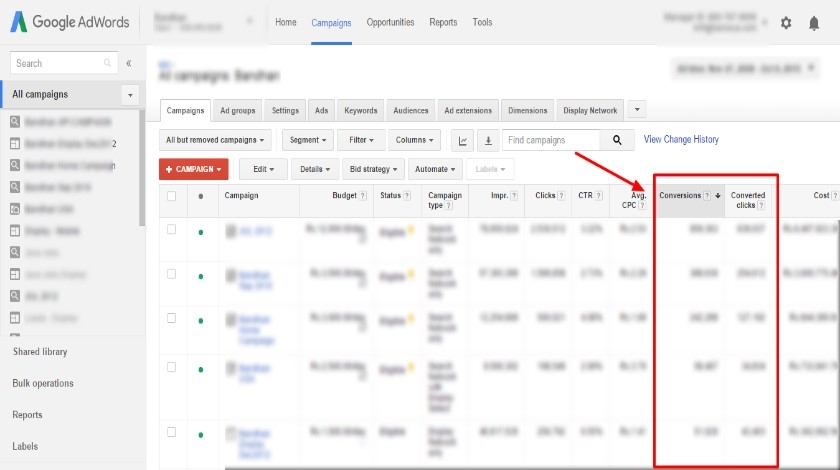Open the Opportunities menu in top navigation

pos(390,22)
